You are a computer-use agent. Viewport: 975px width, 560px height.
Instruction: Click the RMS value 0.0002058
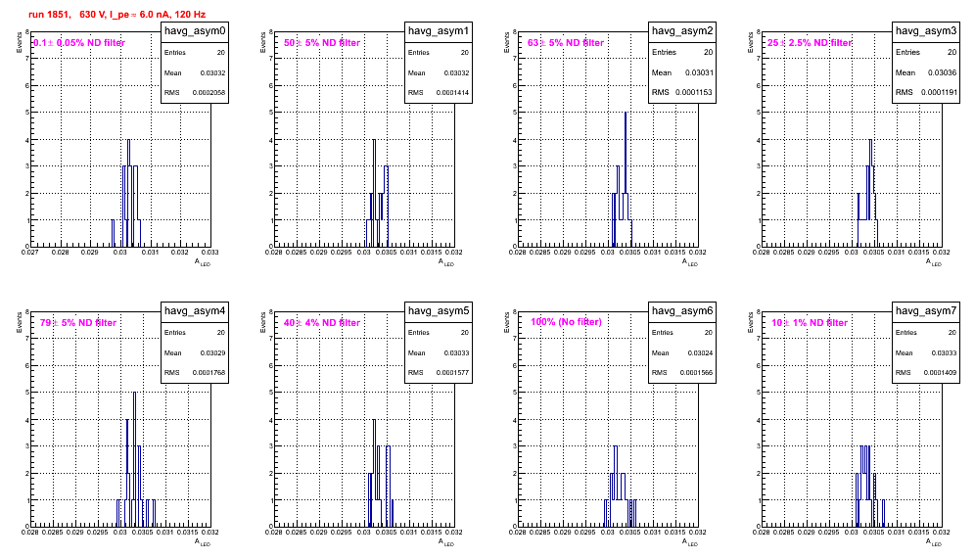(x=209, y=93)
